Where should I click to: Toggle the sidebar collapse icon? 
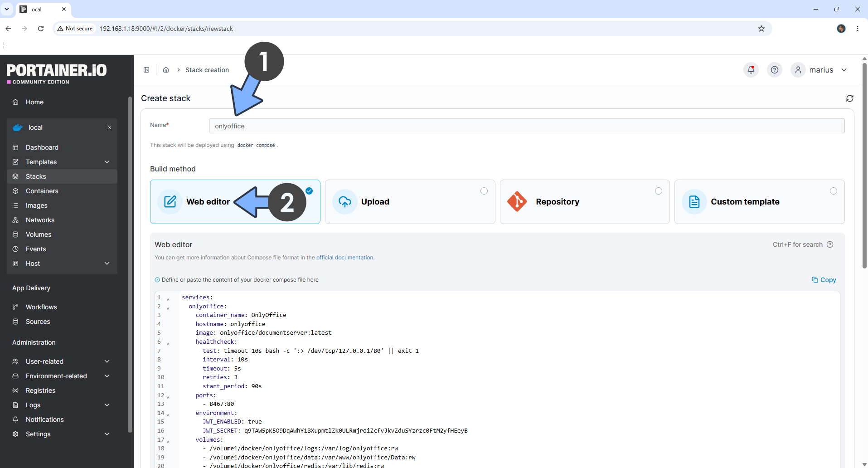click(x=146, y=70)
